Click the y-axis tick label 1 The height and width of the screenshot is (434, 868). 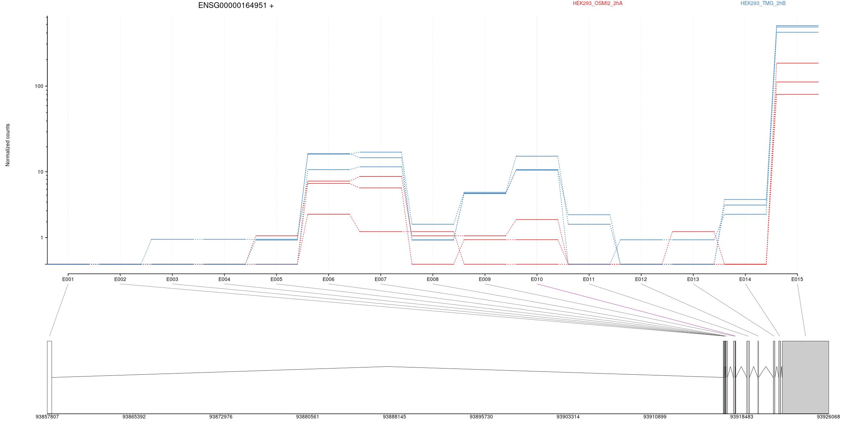[42, 238]
